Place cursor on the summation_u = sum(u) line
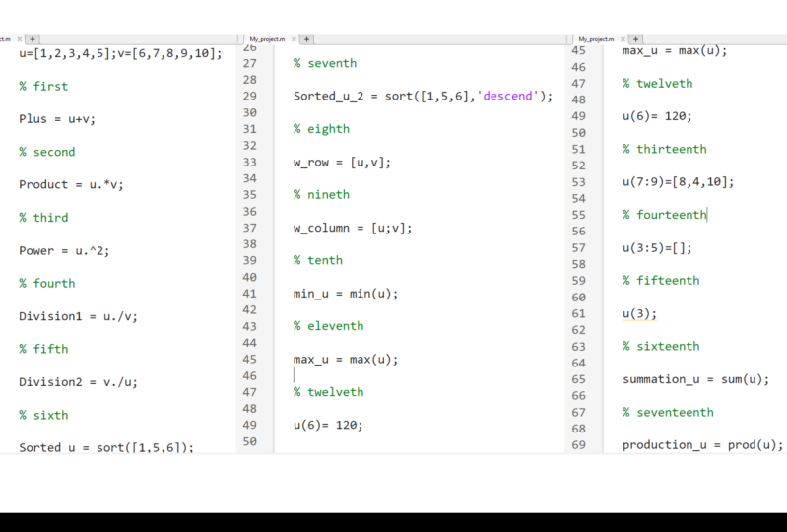The image size is (787, 532). (694, 379)
